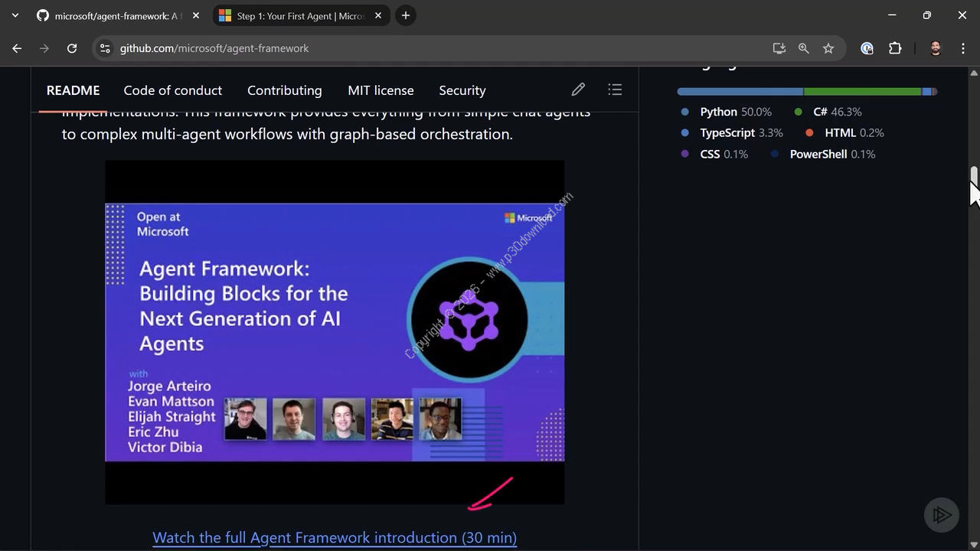The height and width of the screenshot is (551, 980).
Task: Switch to the microsoft/agent-framework browser tab
Action: (x=118, y=15)
